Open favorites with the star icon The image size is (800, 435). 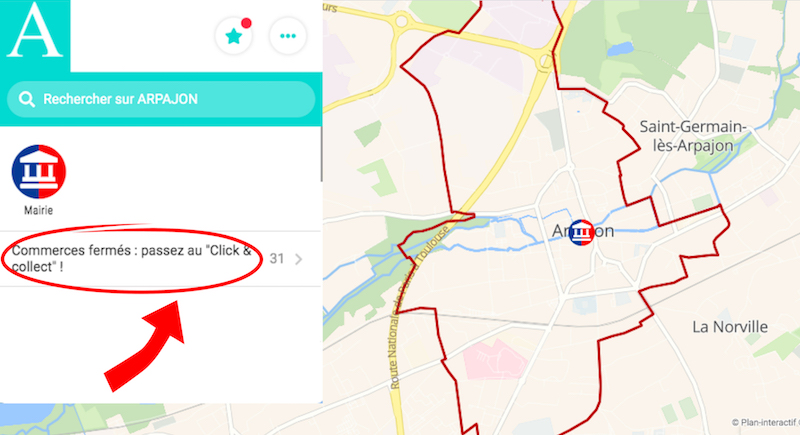pos(234,36)
